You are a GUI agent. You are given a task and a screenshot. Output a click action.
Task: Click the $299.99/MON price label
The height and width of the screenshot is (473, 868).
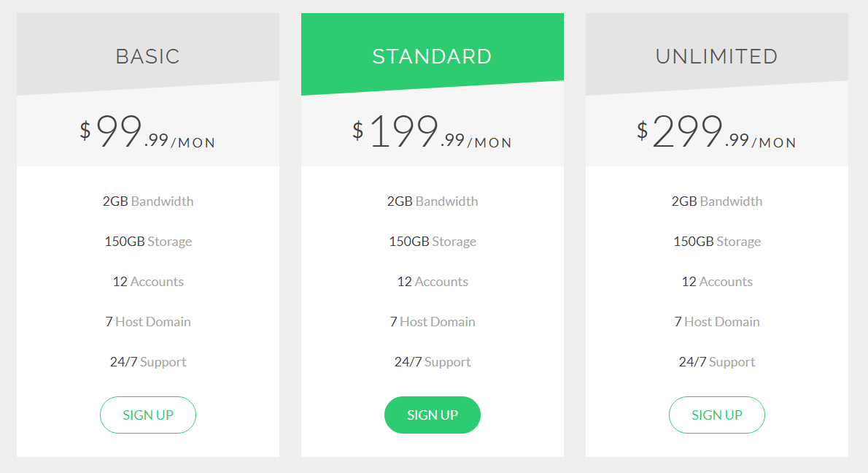tap(716, 131)
